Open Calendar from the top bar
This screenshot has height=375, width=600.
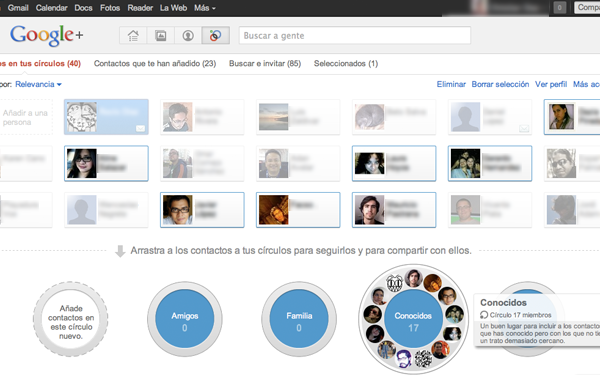pos(51,8)
